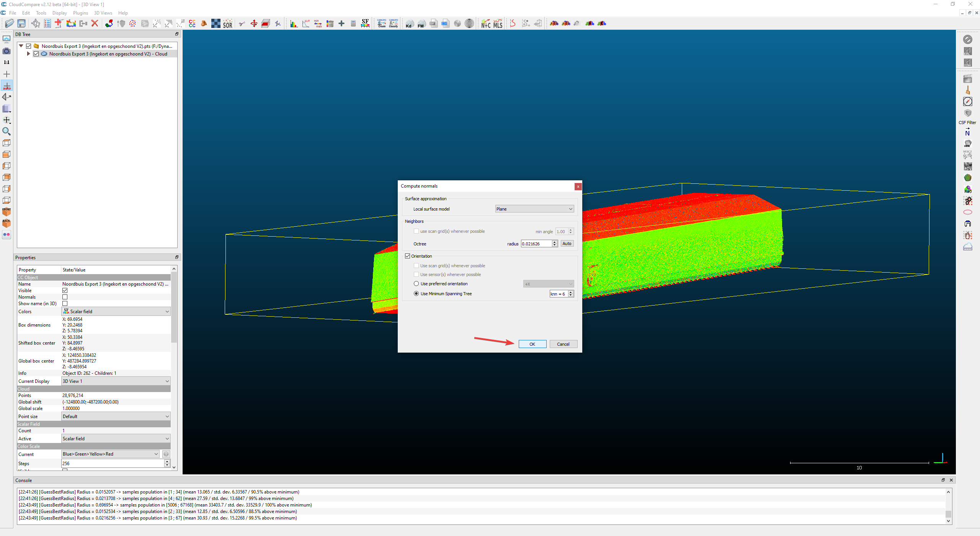The image size is (980, 536).
Task: Click the RSD plugin icon
Action: point(968,189)
